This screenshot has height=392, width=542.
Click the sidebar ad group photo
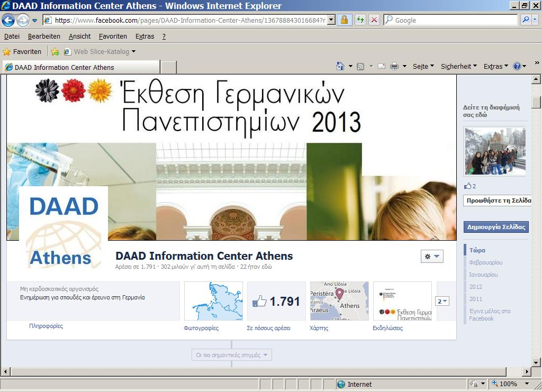pyautogui.click(x=495, y=151)
